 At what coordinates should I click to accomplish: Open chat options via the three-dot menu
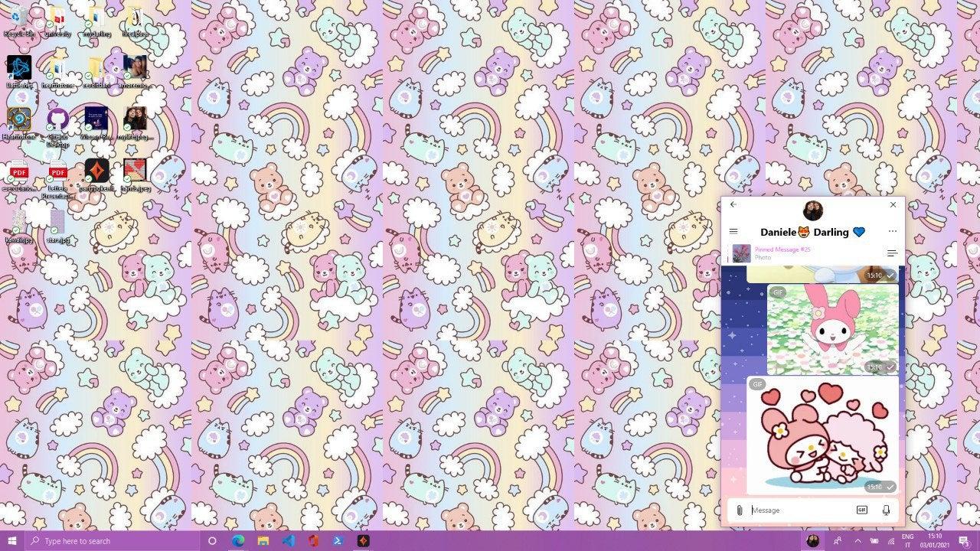click(893, 230)
